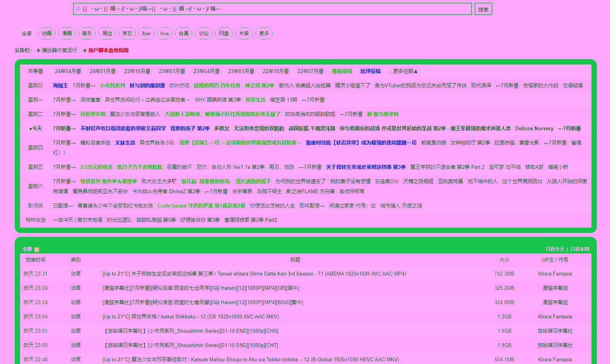The image size is (610, 364).
Task: Open Katsute Mahou Shoujo - 12 torrent entry
Action: click(251, 360)
